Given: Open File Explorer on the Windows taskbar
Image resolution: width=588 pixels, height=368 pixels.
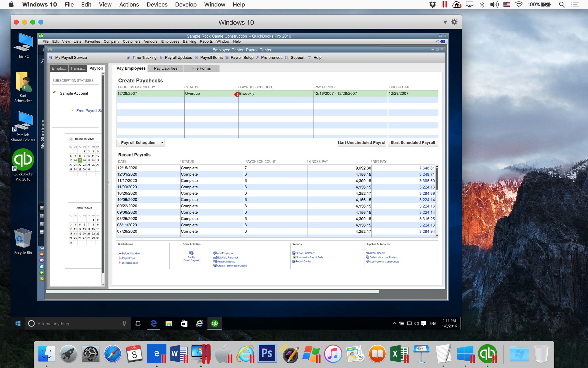Looking at the screenshot, I should [169, 324].
